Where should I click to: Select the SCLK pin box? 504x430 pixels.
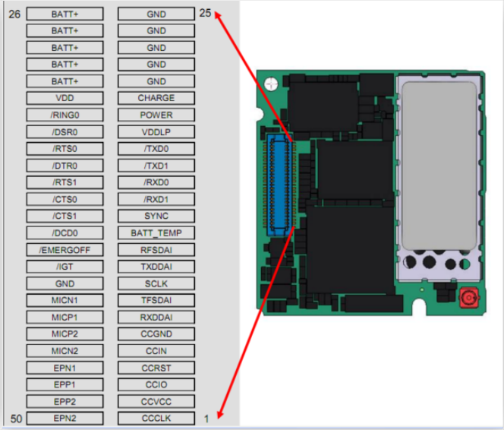click(156, 283)
